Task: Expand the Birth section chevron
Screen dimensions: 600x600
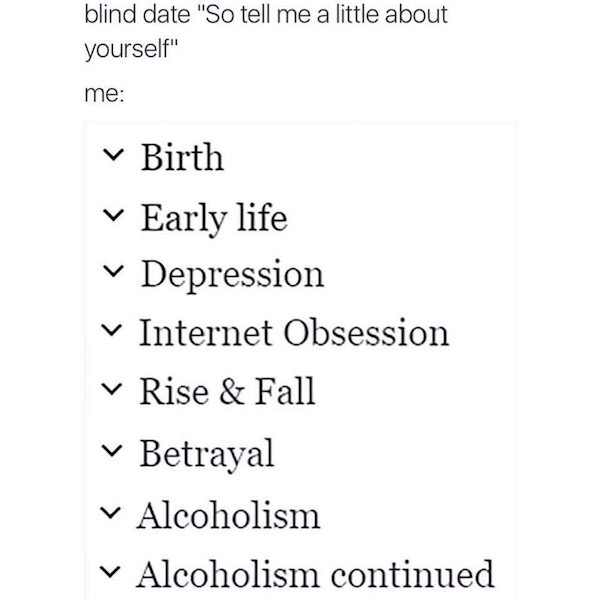Action: tap(113, 155)
